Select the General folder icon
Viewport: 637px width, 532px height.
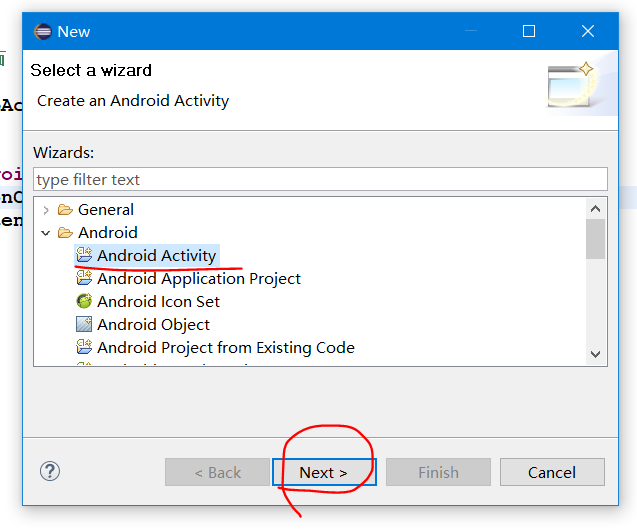pyautogui.click(x=65, y=210)
